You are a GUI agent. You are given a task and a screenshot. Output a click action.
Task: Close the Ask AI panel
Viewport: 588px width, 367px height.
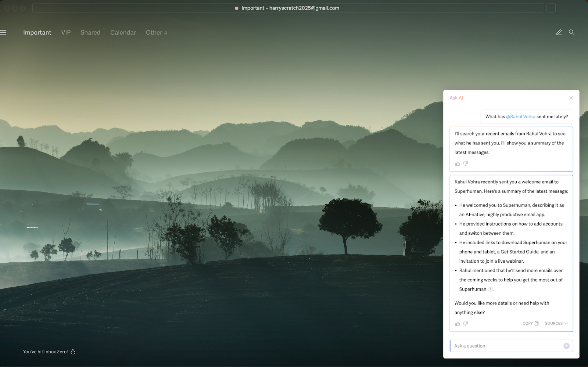[x=571, y=98]
